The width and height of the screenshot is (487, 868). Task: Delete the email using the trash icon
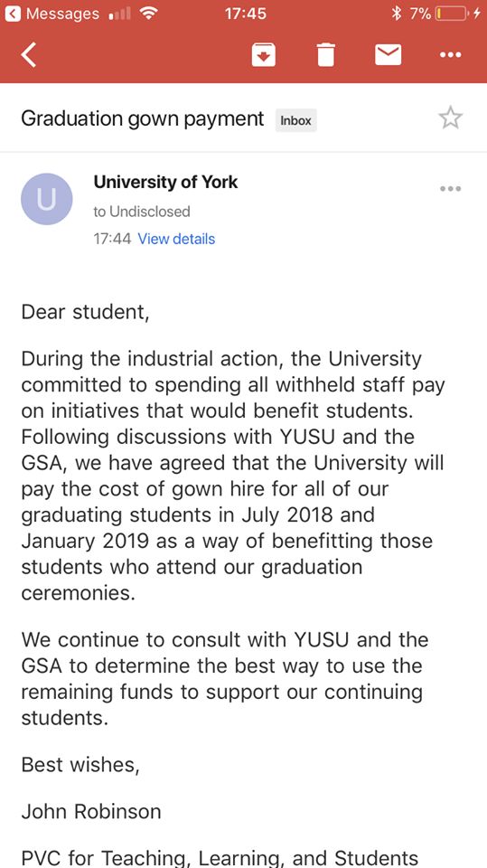point(326,55)
